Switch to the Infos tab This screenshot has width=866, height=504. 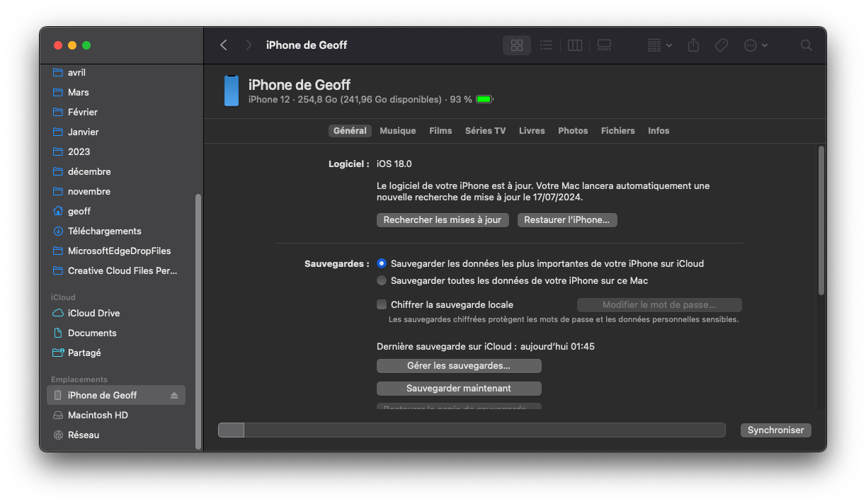click(659, 131)
